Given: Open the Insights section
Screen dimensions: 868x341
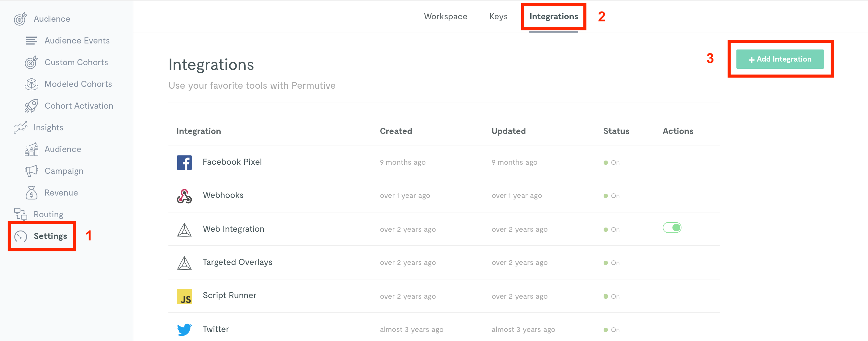Looking at the screenshot, I should pyautogui.click(x=49, y=128).
